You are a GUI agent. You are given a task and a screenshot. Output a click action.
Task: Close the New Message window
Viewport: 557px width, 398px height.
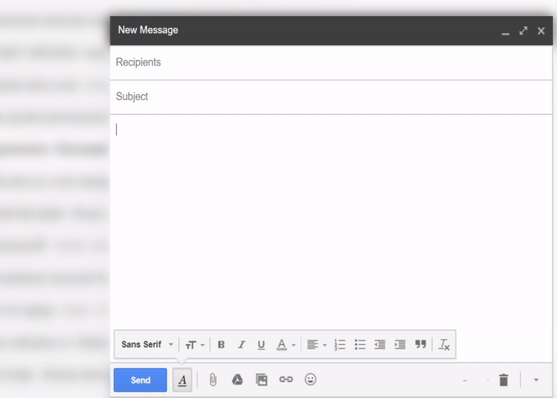click(541, 31)
